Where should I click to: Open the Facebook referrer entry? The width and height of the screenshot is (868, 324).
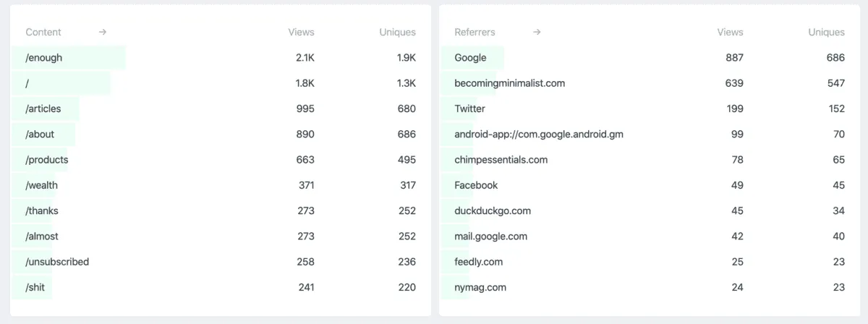[x=476, y=185]
